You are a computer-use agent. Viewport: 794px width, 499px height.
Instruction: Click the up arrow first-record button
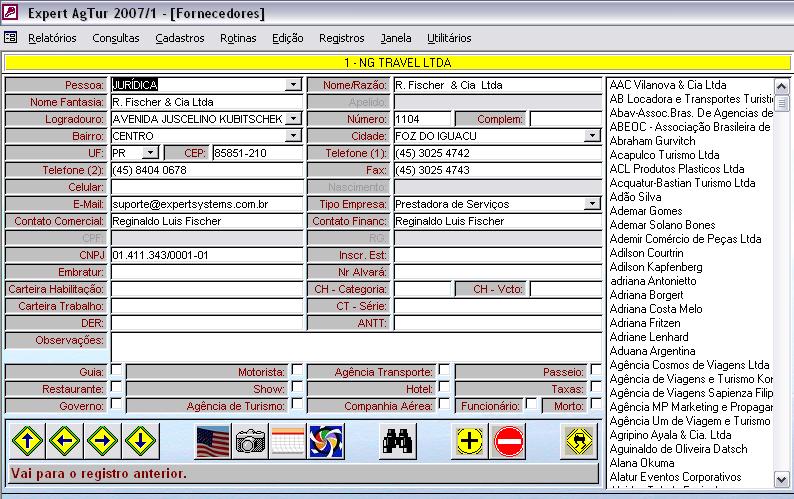[x=27, y=440]
